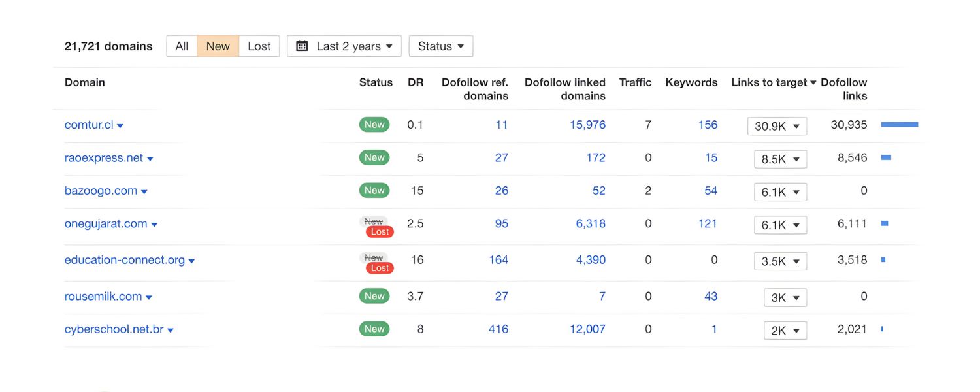Click the sort arrow on Links to target

tap(813, 82)
